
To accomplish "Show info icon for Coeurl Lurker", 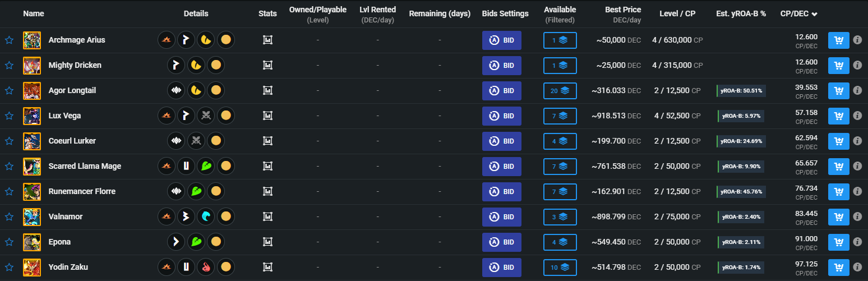I will [857, 141].
